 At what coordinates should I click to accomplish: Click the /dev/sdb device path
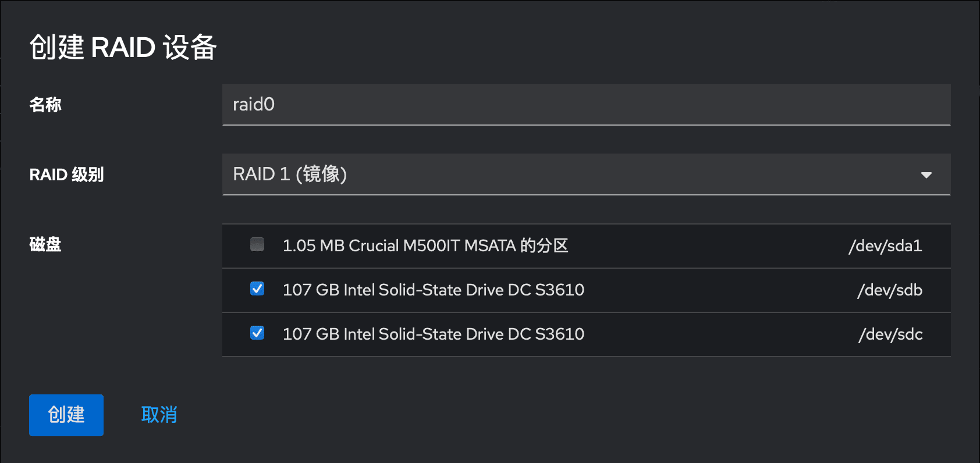[890, 290]
